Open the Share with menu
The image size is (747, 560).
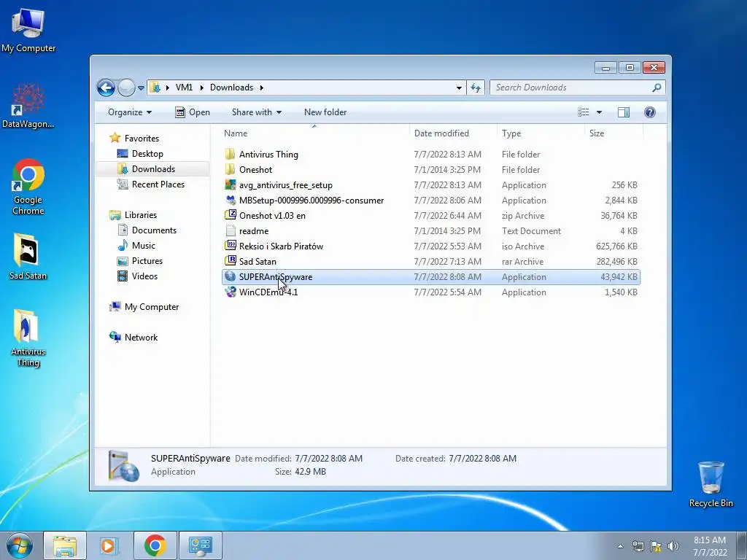point(256,112)
